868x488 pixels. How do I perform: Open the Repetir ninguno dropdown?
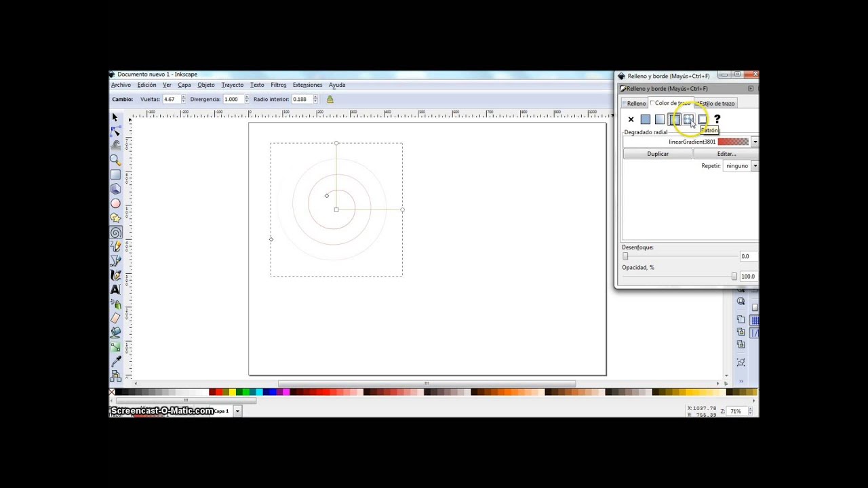coord(755,165)
